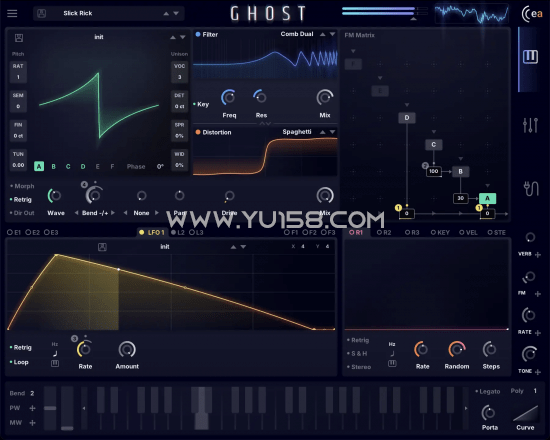Click the output waveform scope display
Viewport: 550px width, 440px height.
[472, 14]
